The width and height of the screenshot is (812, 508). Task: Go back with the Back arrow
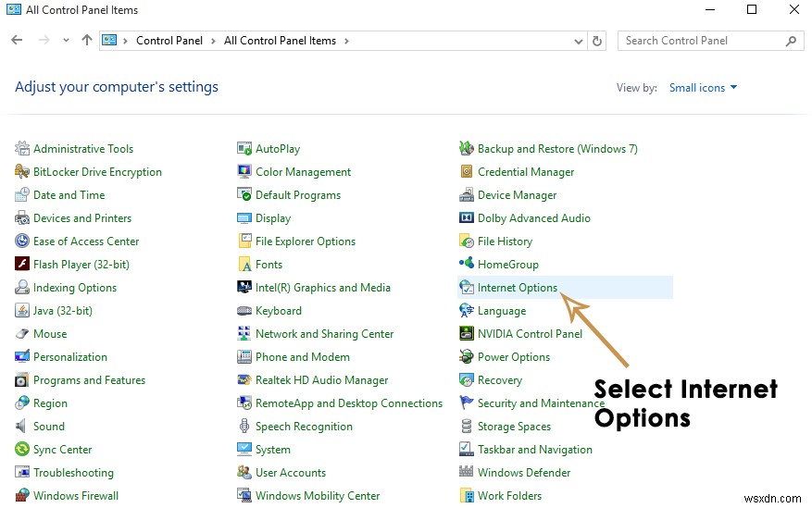[17, 41]
